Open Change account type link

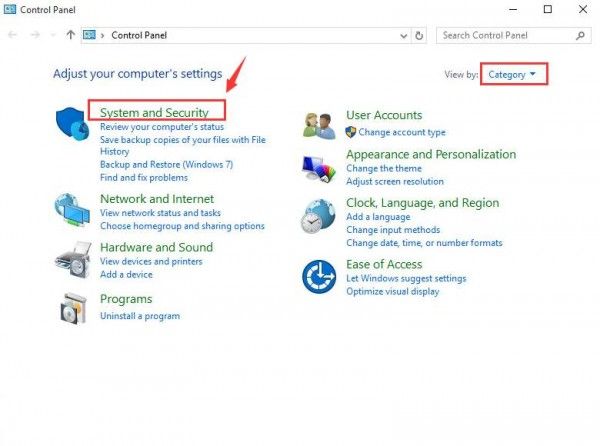coord(402,132)
